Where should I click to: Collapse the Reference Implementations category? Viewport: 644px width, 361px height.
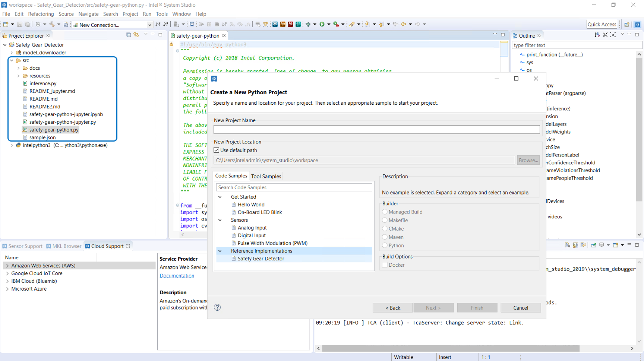tap(220, 251)
